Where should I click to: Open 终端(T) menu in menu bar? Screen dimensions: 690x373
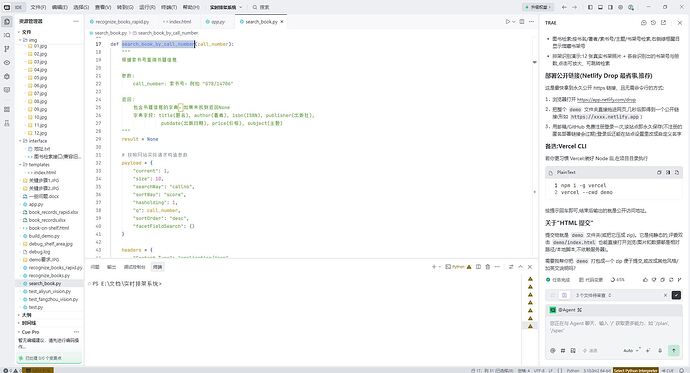coord(169,7)
